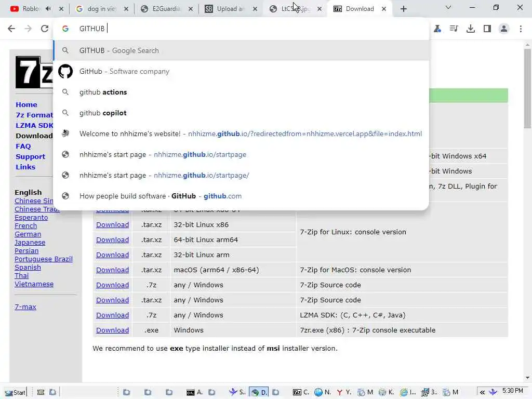Close the Upload tab

click(x=255, y=9)
